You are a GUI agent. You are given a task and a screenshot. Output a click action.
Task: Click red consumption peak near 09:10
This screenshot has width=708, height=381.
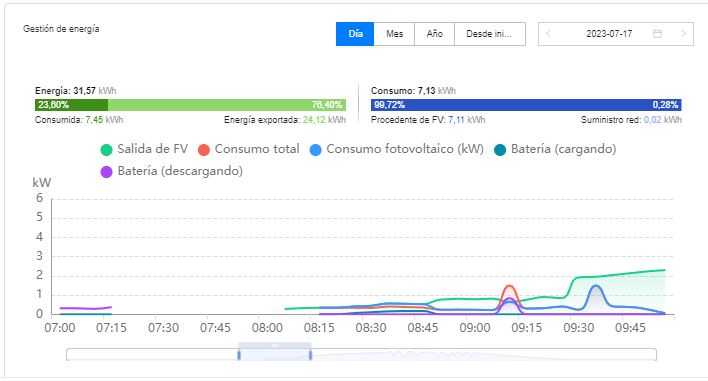510,286
